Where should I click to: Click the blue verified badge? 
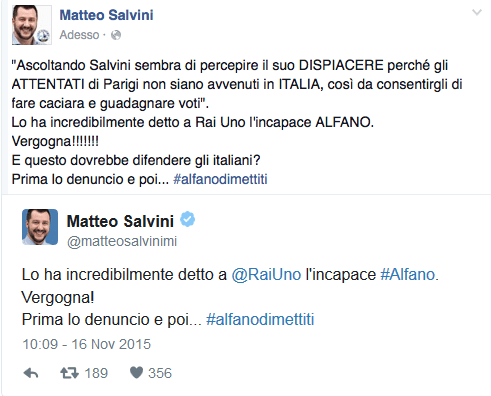(x=188, y=219)
